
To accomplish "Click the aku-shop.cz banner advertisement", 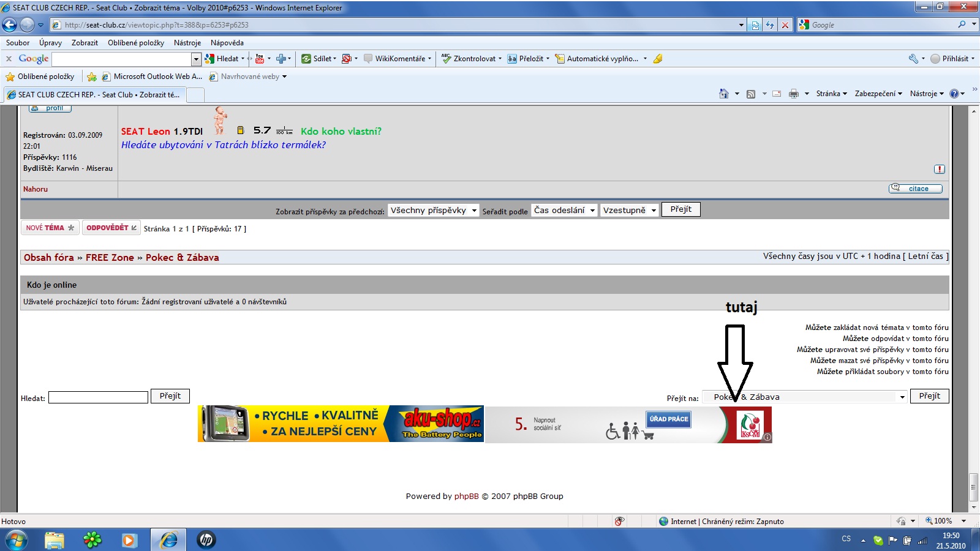I will coord(341,424).
